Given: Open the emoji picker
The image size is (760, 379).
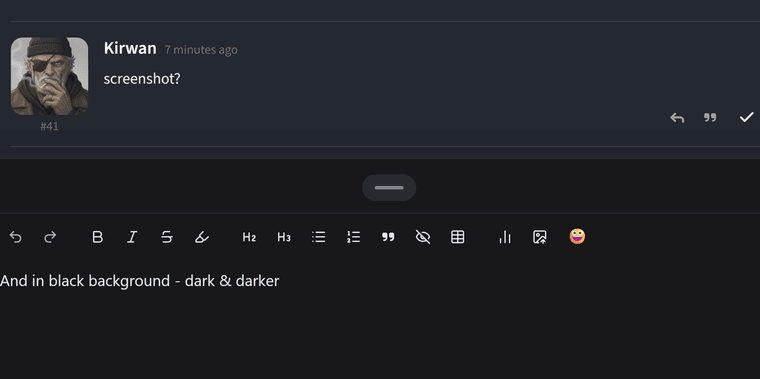Looking at the screenshot, I should pyautogui.click(x=577, y=237).
